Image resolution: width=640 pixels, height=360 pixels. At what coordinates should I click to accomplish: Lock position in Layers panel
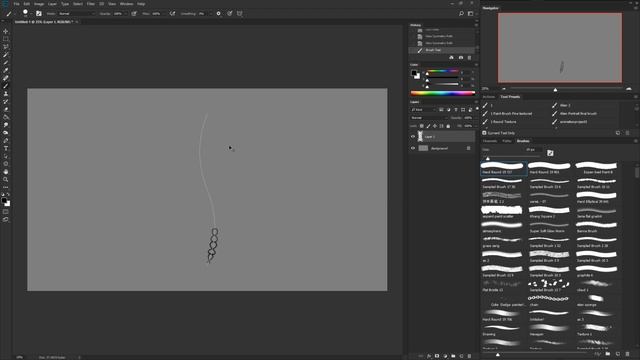(435, 126)
